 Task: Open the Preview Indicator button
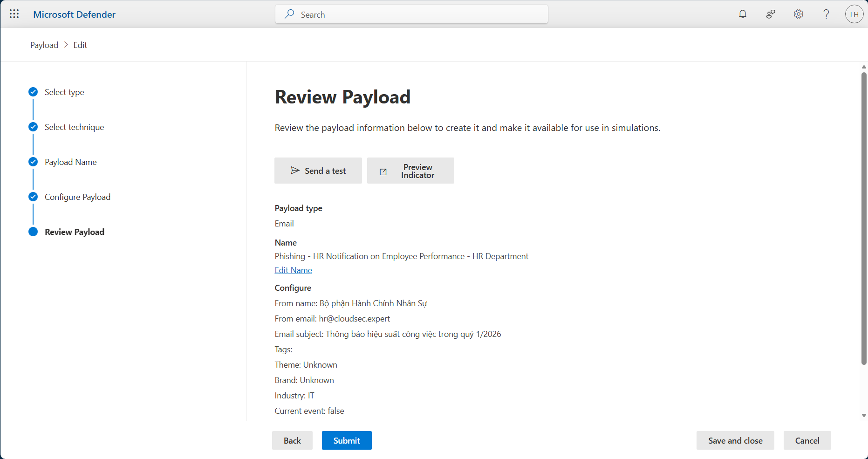(410, 171)
